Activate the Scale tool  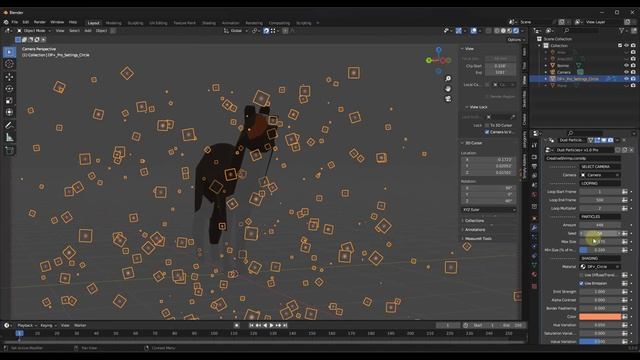click(x=9, y=100)
